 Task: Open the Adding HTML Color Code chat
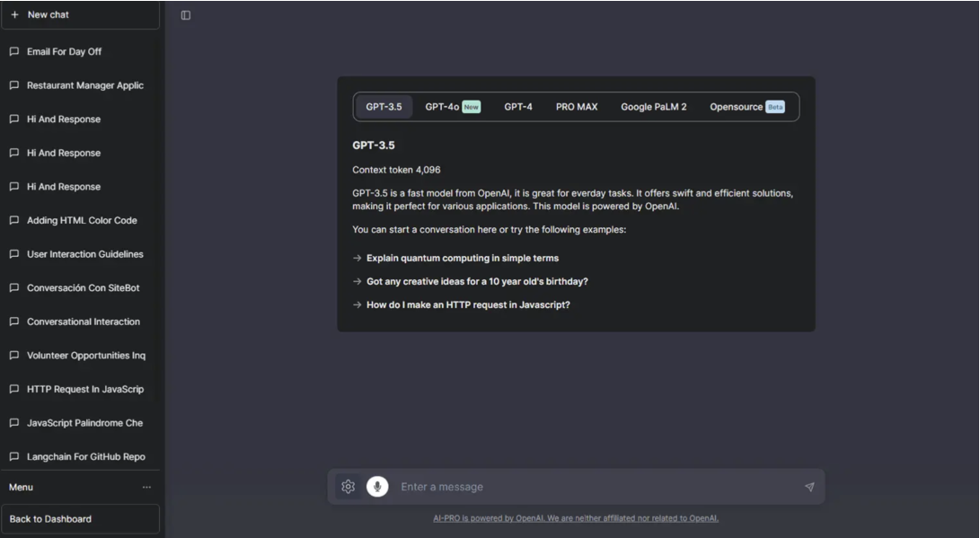pyautogui.click(x=80, y=220)
